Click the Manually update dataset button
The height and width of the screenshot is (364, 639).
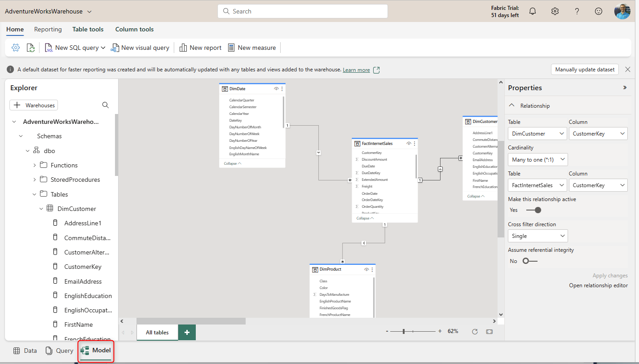click(585, 70)
